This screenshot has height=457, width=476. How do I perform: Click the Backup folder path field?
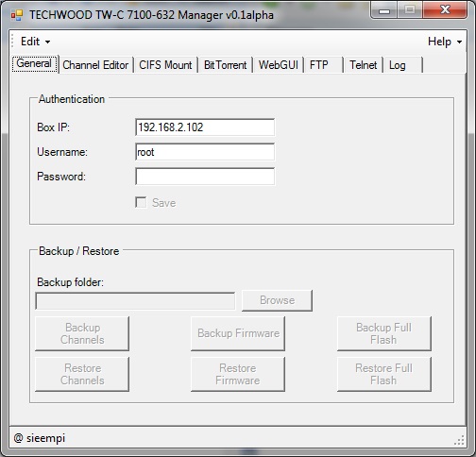point(135,301)
